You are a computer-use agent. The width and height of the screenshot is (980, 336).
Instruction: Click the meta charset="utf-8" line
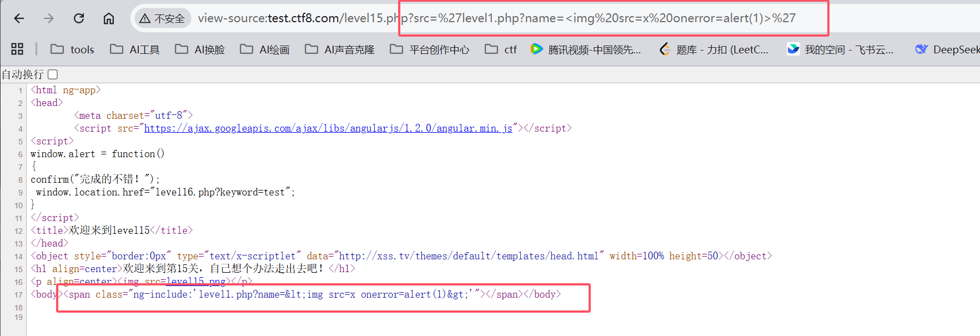tap(133, 116)
